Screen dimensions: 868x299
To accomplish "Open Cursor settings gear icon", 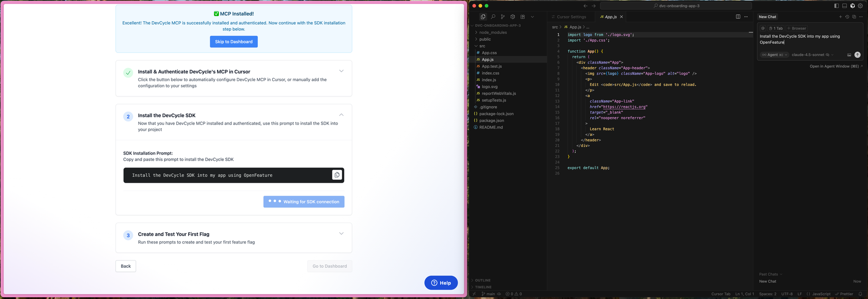I will 860,6.
